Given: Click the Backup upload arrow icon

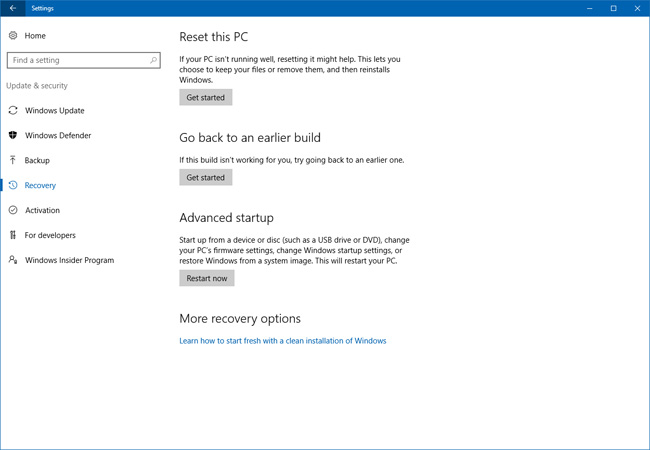Looking at the screenshot, I should coord(13,160).
